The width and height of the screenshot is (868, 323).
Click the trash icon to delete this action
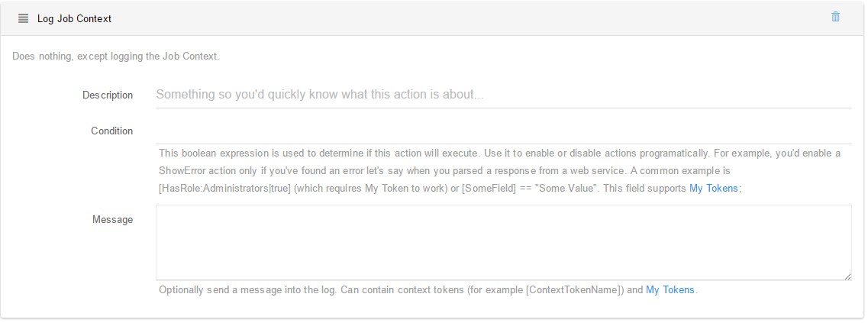(x=835, y=17)
